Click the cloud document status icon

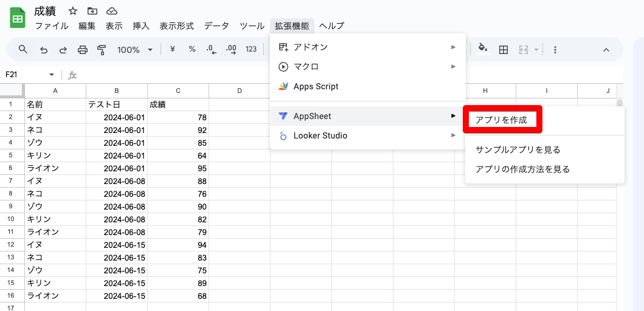point(111,11)
